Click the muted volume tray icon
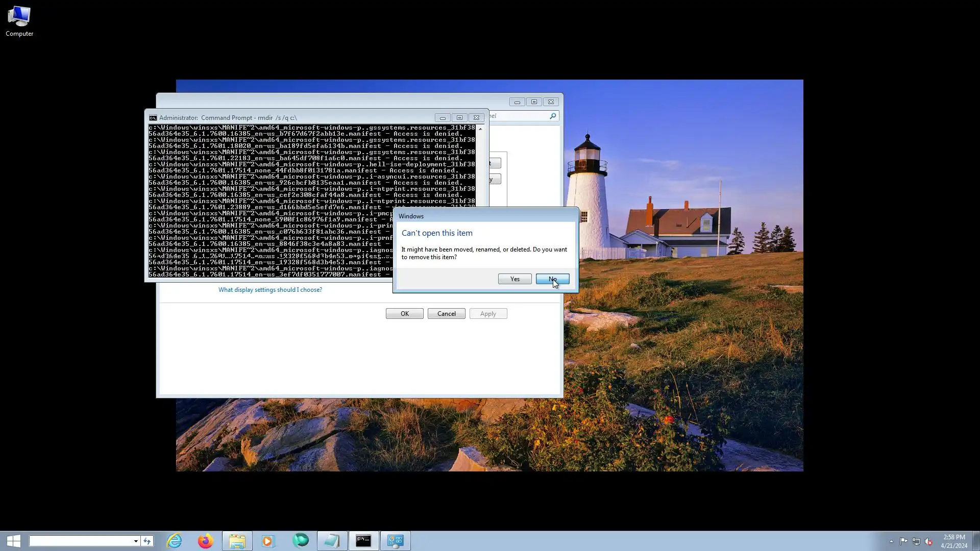Screen dimensions: 980x551 [928, 541]
